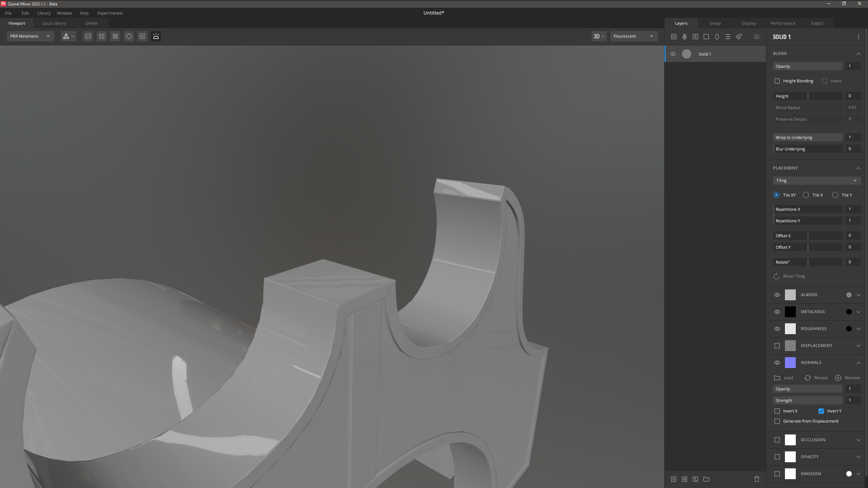Enable the Displacement channel checkbox
Viewport: 868px width, 488px height.
(777, 346)
